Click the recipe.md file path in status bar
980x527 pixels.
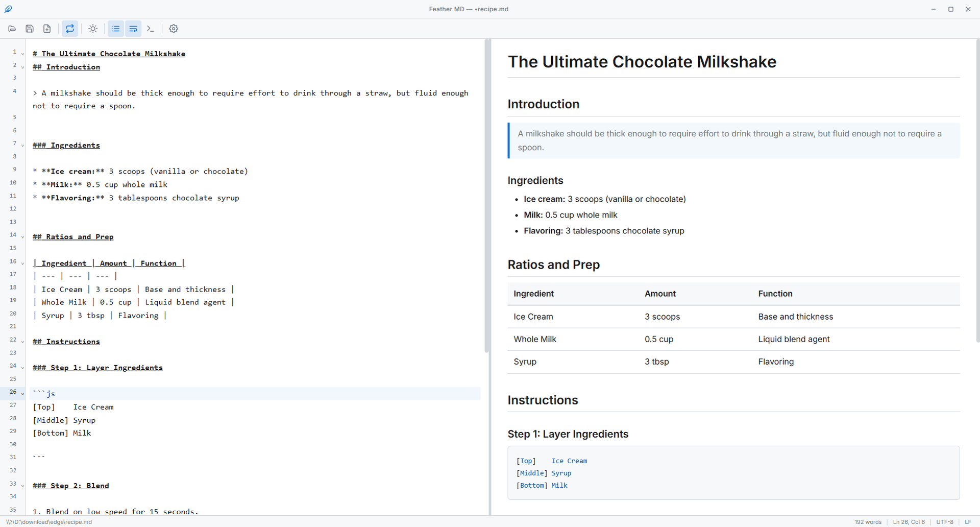click(49, 522)
